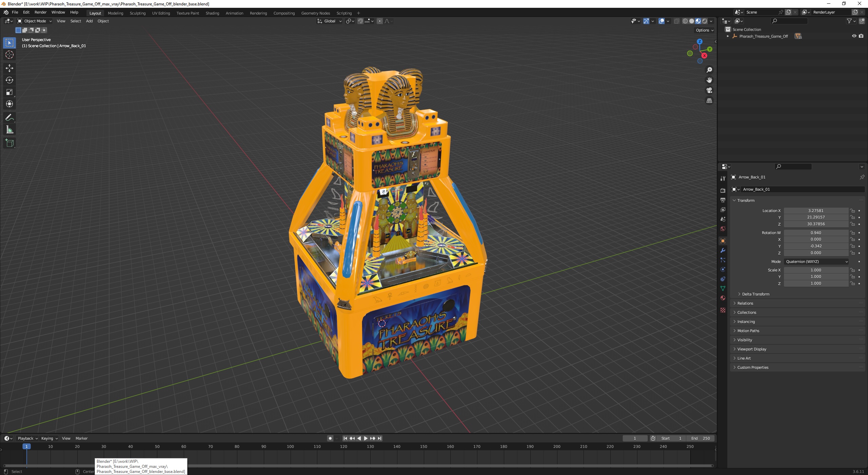Open the World properties tab
Screen dimensions: 868x475
[723, 229]
